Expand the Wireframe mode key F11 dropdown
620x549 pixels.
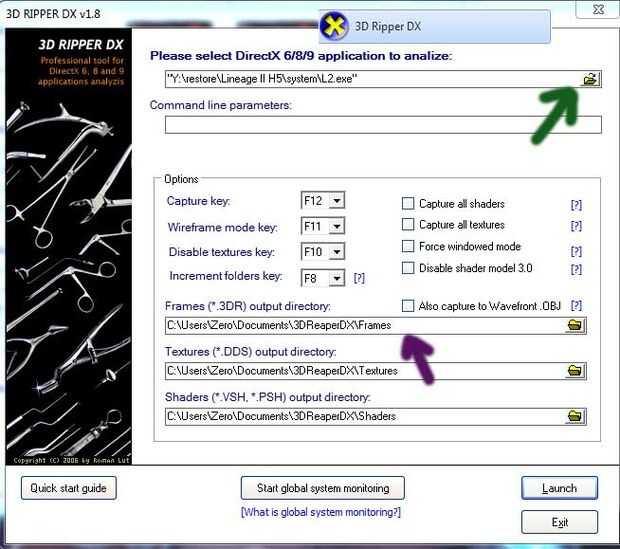[x=337, y=227]
